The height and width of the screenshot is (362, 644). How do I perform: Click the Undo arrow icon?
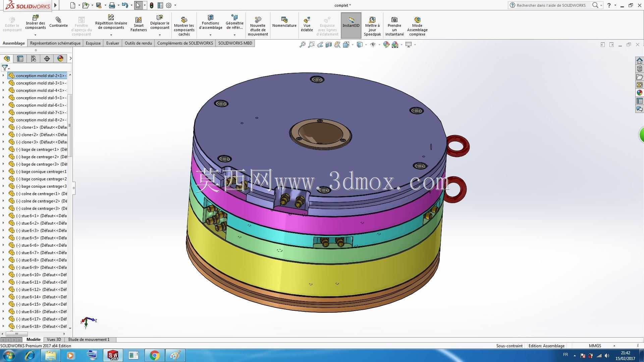pyautogui.click(x=125, y=5)
